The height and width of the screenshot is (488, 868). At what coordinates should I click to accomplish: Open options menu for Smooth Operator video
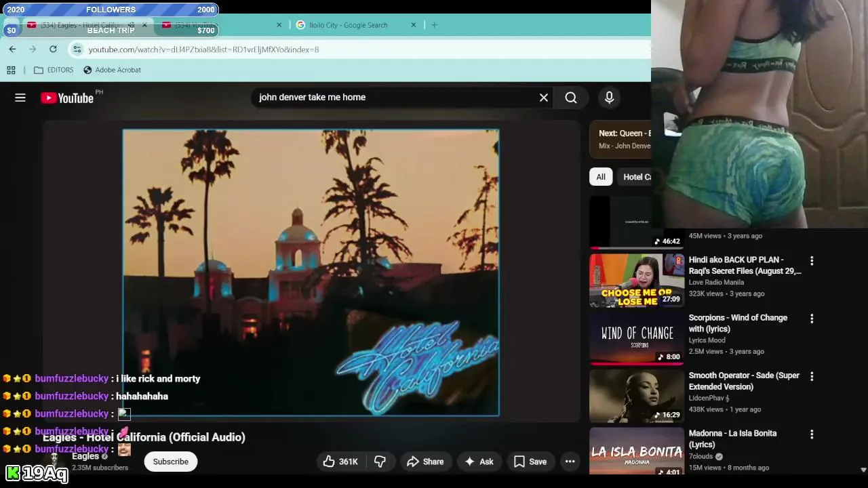(x=812, y=376)
